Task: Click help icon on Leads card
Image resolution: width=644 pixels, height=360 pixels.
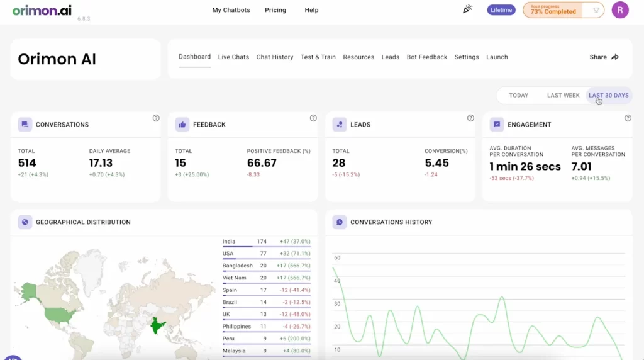Action: pyautogui.click(x=470, y=118)
